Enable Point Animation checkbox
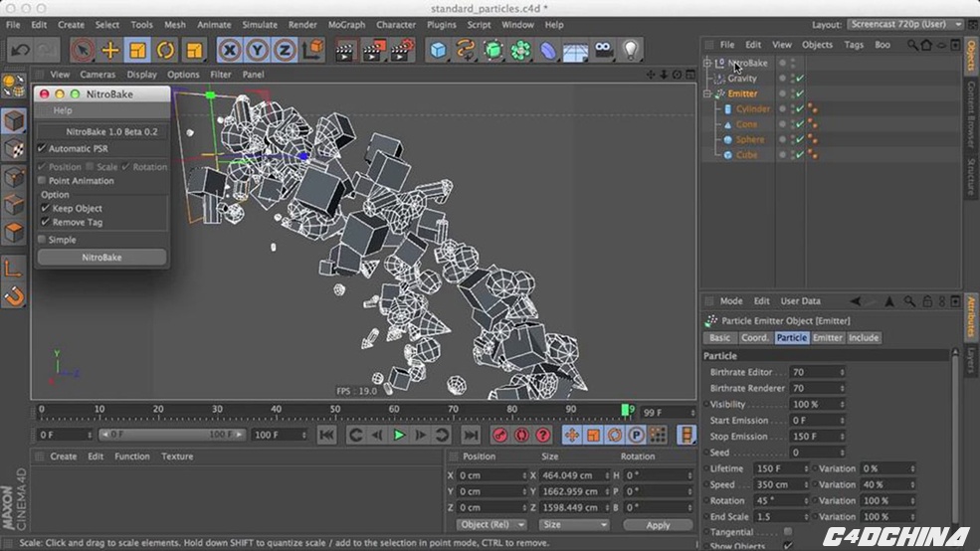Viewport: 980px width, 551px height. click(42, 181)
